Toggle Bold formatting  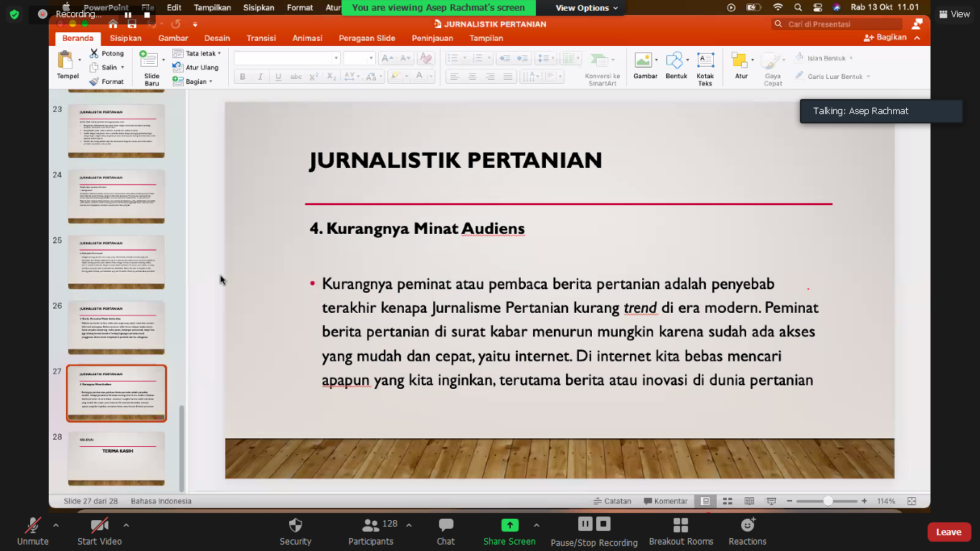click(x=242, y=77)
